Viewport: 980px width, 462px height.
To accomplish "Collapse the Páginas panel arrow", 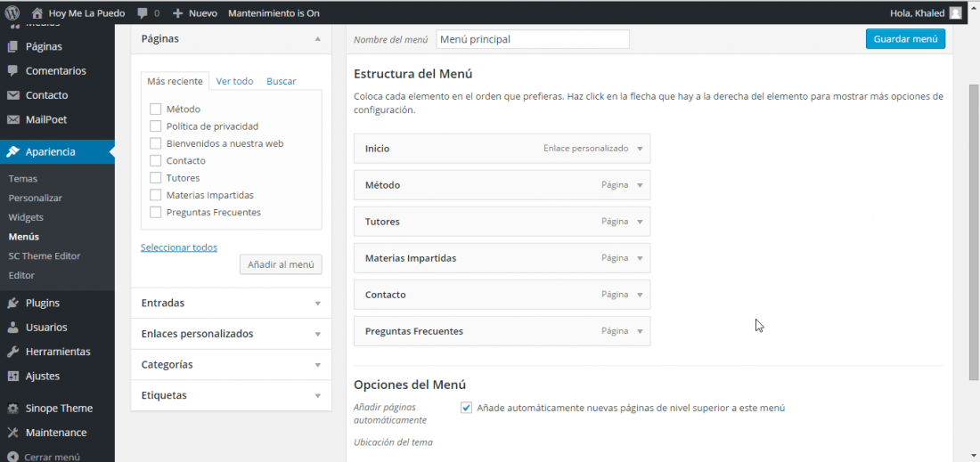I will tap(317, 38).
